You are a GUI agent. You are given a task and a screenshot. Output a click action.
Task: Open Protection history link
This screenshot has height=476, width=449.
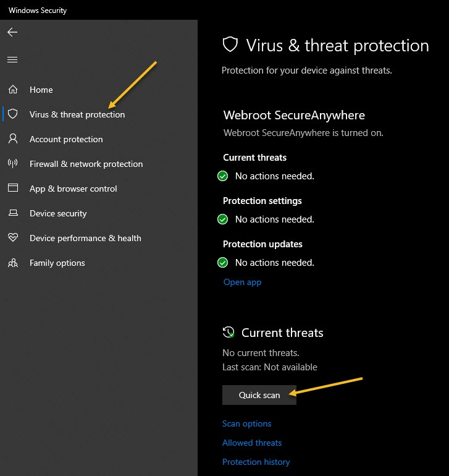click(x=256, y=462)
